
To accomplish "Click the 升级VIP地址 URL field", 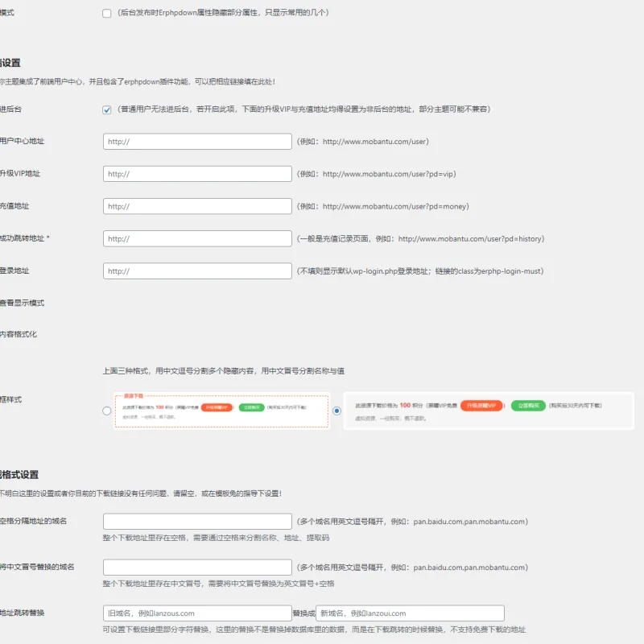I will (x=197, y=174).
